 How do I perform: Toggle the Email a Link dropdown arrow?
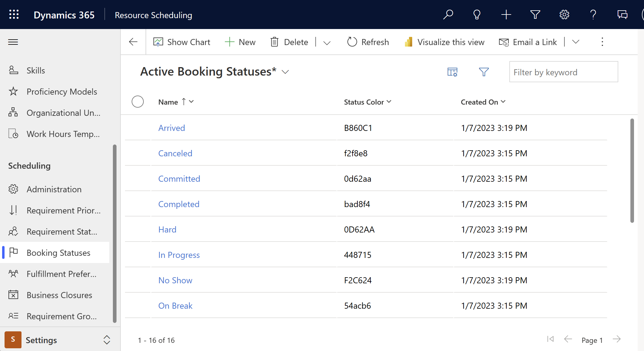point(576,42)
